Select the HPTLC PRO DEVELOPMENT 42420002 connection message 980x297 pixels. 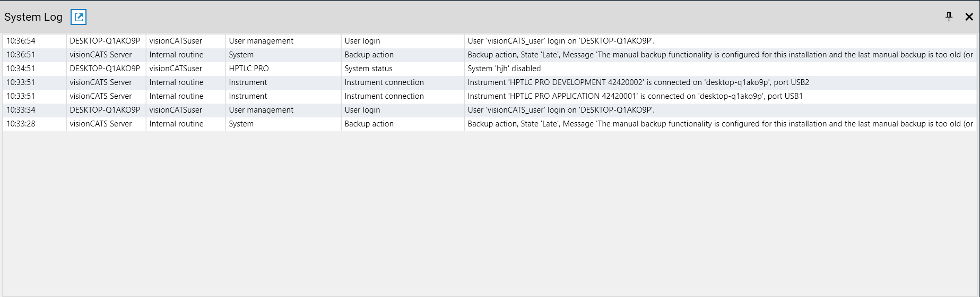click(638, 82)
